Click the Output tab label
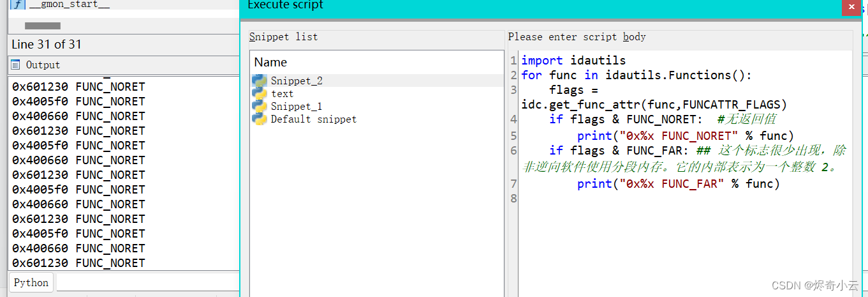Viewport: 868px width, 297px height. pos(43,65)
